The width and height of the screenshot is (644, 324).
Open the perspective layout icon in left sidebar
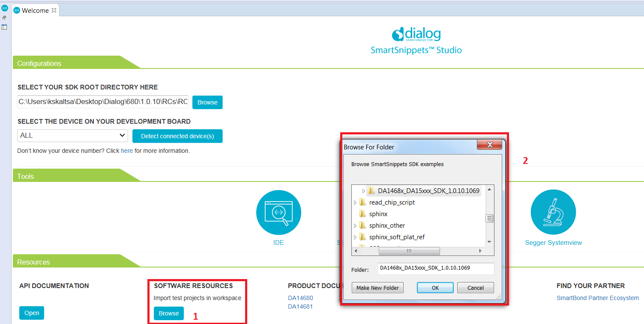[4, 27]
